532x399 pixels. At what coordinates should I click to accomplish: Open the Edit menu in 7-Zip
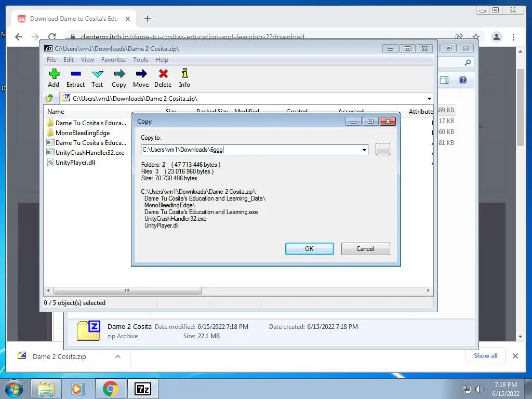tap(69, 60)
